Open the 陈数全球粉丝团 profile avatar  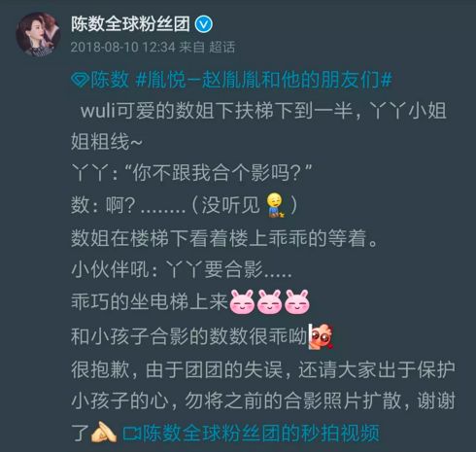coord(38,34)
